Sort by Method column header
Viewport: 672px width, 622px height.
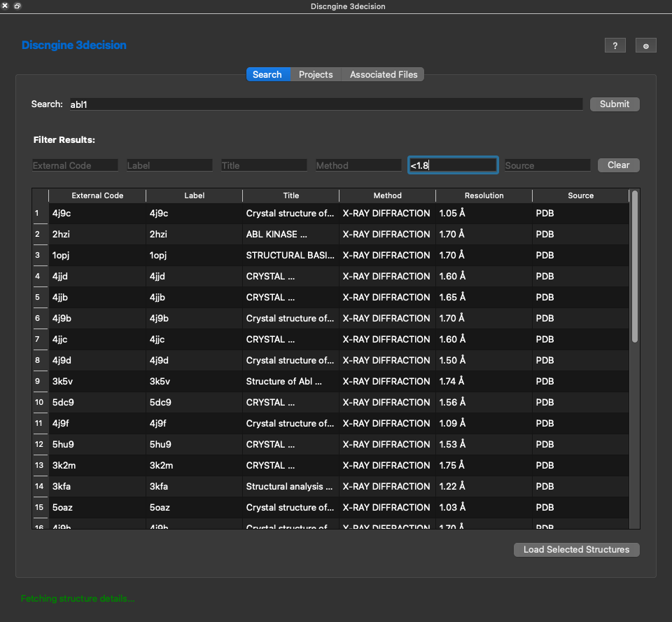tap(387, 195)
